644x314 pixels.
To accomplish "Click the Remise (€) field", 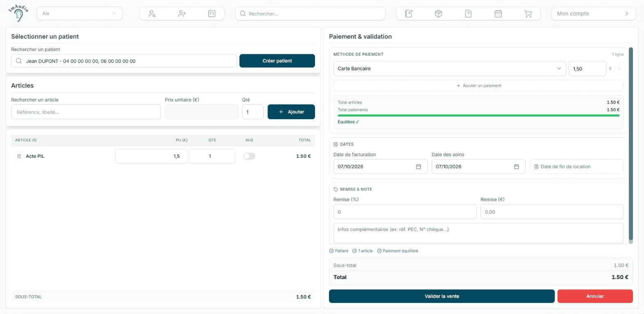I will click(552, 212).
